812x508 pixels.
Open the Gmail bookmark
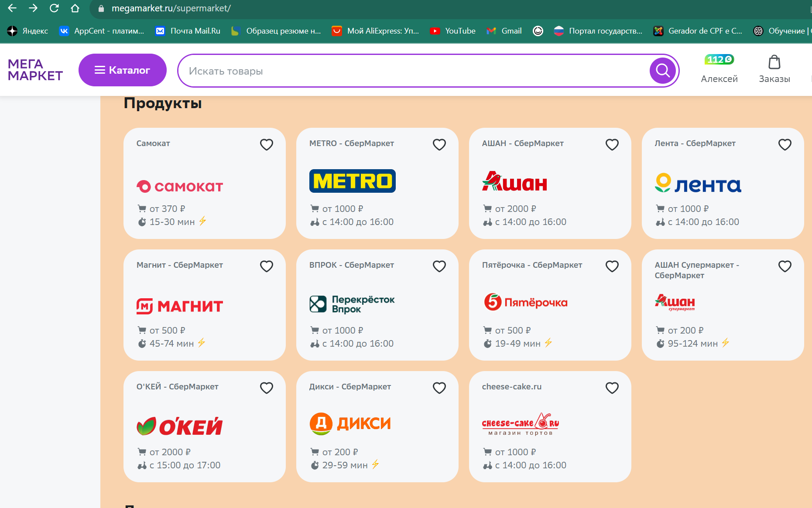pyautogui.click(x=504, y=31)
